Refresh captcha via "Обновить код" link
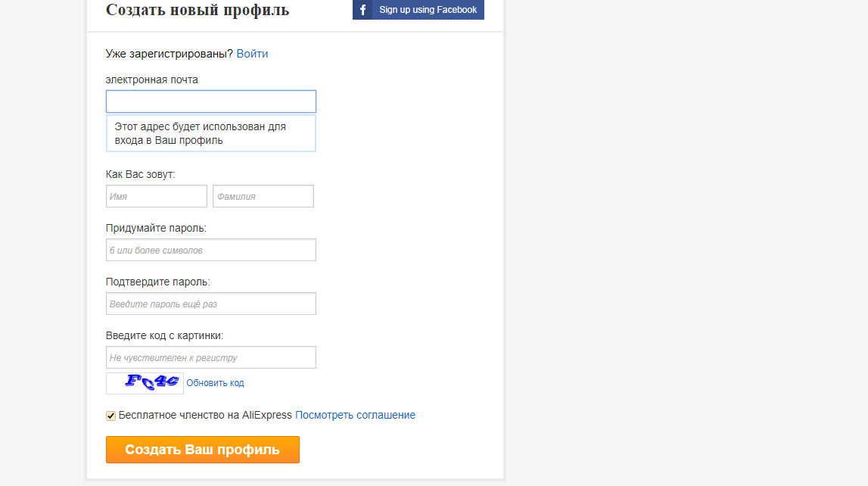The height and width of the screenshot is (486, 868). click(215, 383)
